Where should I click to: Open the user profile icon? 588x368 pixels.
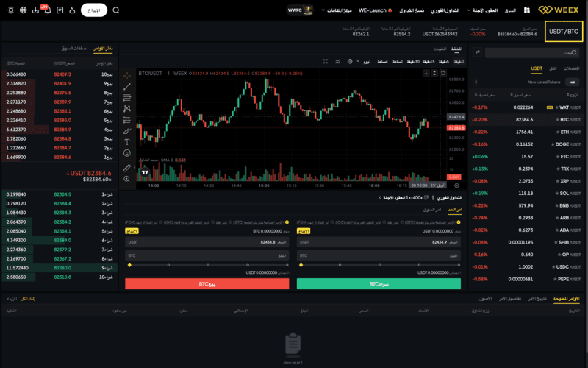[x=72, y=10]
